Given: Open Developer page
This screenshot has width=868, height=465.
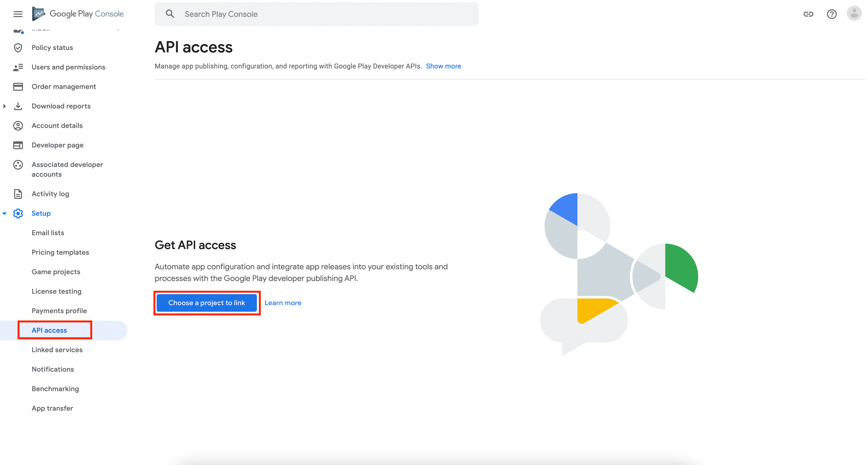Looking at the screenshot, I should (58, 145).
